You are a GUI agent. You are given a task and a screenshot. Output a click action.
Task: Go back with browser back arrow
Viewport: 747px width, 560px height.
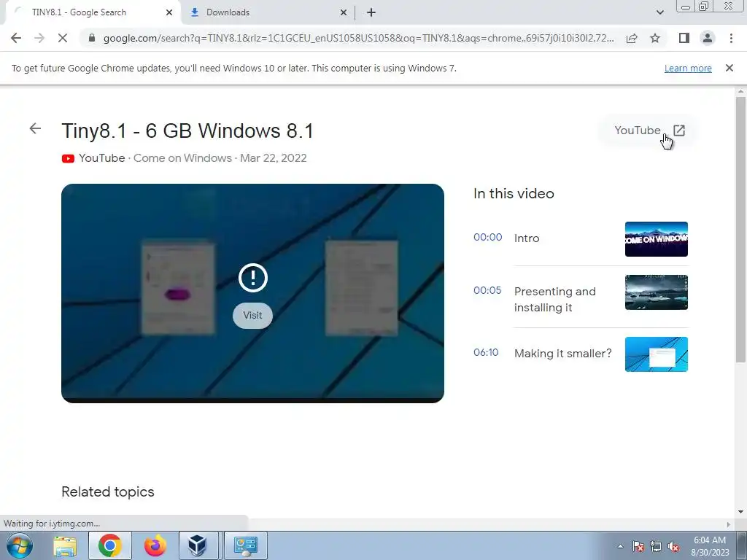click(16, 38)
